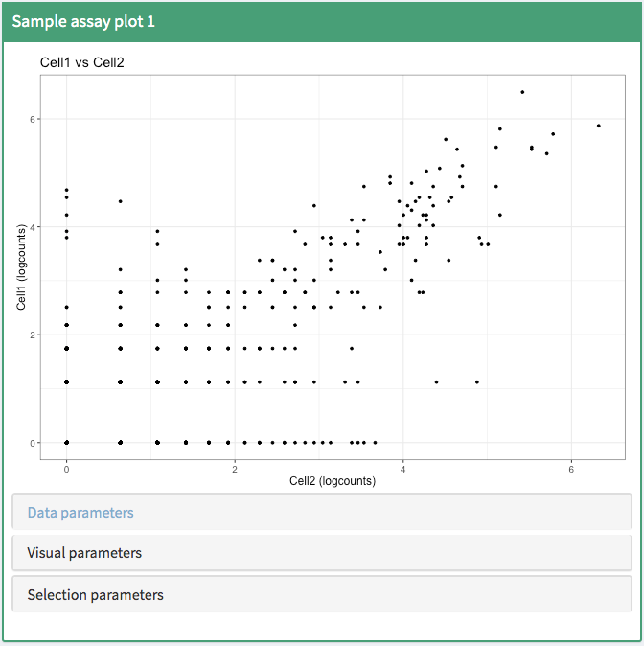Click the y-axis tick label "0"

click(32, 443)
